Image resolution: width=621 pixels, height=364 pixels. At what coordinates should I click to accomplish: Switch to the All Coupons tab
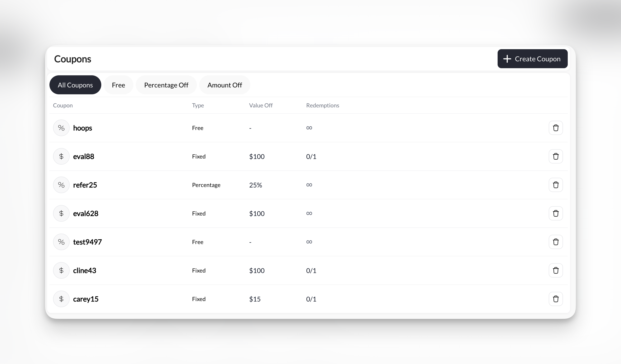[x=75, y=85]
